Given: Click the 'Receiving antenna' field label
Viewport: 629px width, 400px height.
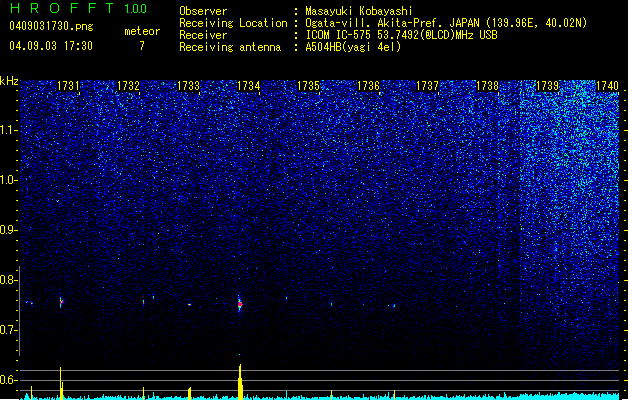Looking at the screenshot, I should 230,47.
